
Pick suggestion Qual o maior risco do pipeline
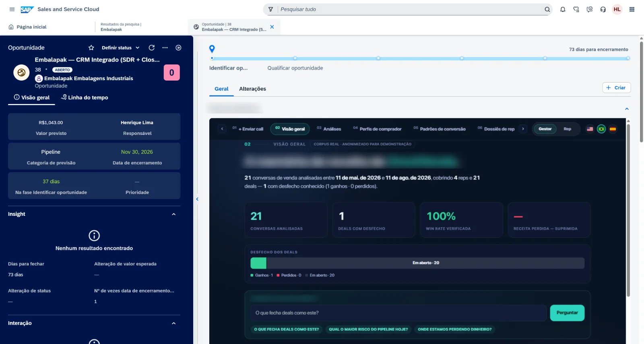point(368,329)
